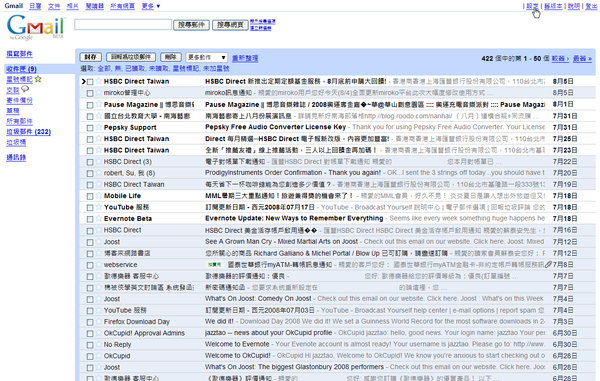
Task: Click the chat bubble icon beside 交談
Action: click(x=25, y=89)
